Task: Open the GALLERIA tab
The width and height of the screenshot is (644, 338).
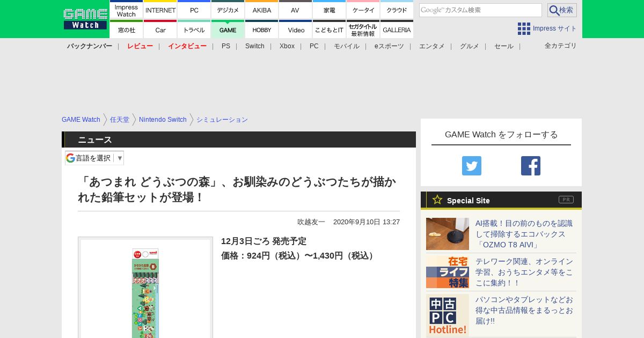Action: pos(397,30)
